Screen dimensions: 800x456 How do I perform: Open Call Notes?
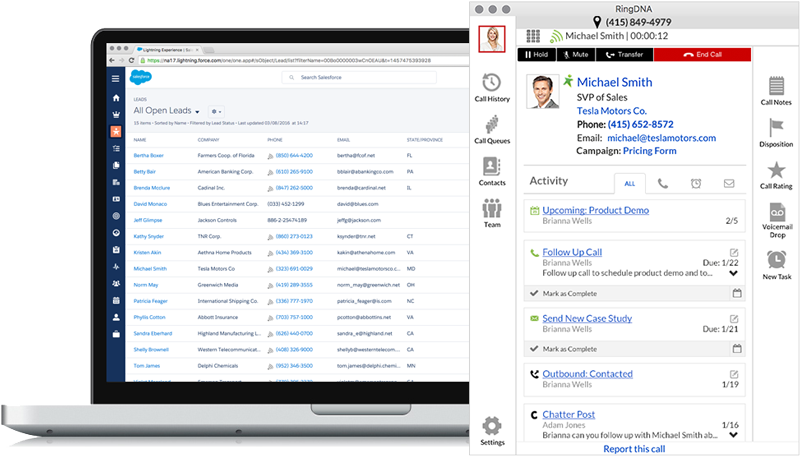pyautogui.click(x=776, y=91)
